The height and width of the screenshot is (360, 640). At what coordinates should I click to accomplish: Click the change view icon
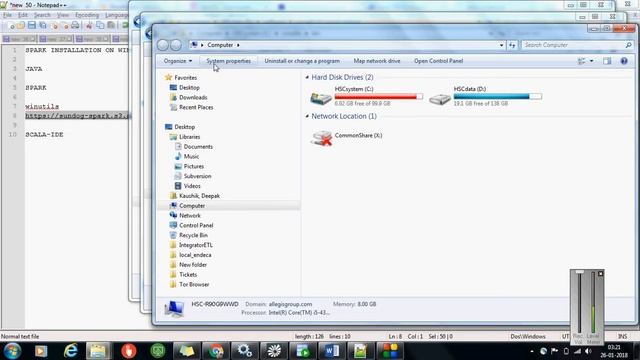(x=582, y=61)
